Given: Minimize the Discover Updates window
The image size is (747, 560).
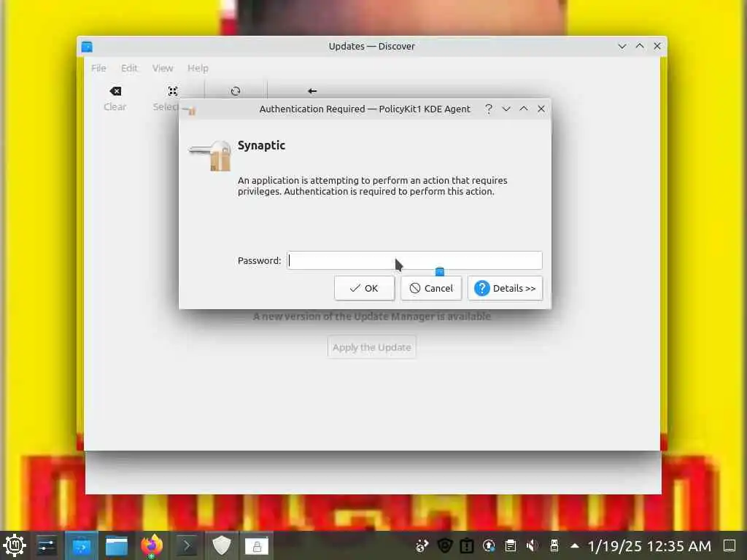Looking at the screenshot, I should click(x=622, y=46).
